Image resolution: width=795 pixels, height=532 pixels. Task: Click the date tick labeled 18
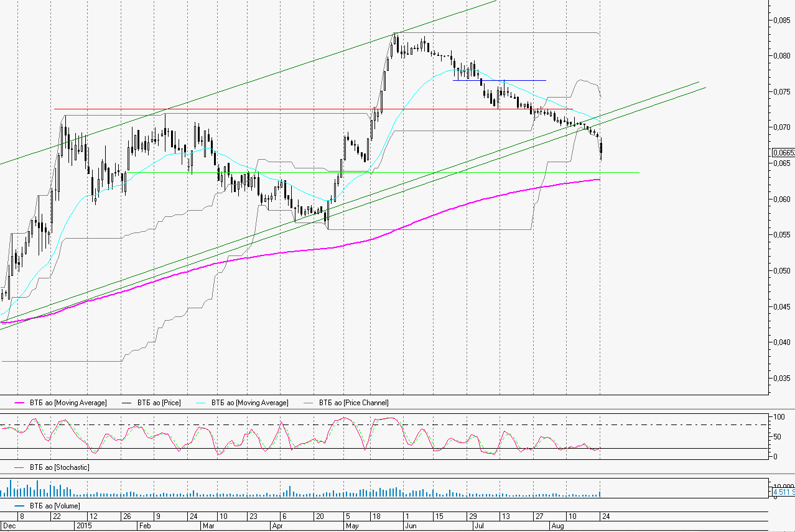(375, 516)
